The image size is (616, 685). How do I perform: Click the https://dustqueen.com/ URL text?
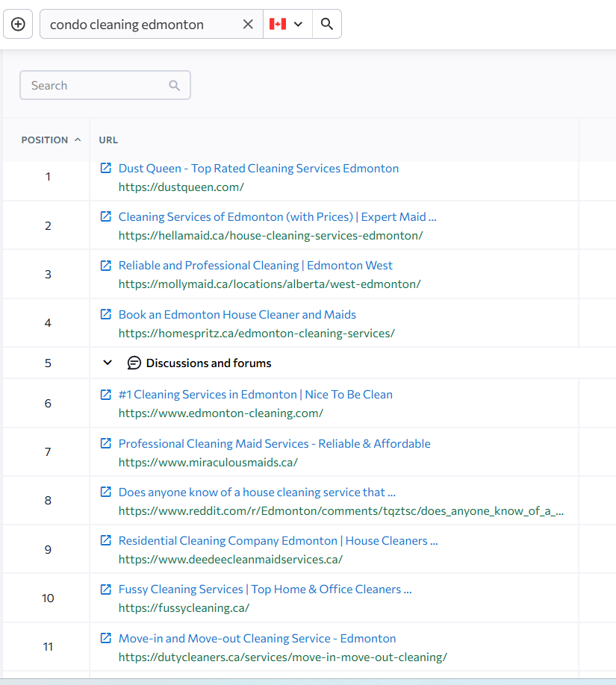(181, 187)
